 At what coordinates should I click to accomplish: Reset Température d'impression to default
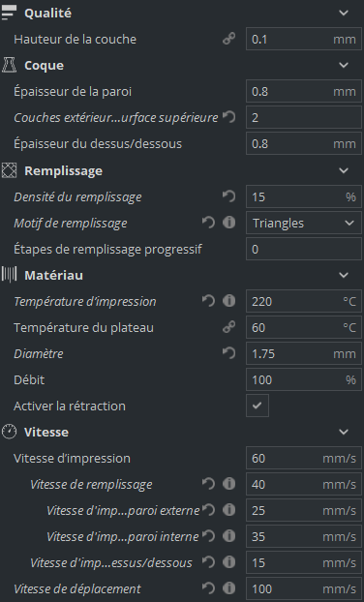click(x=208, y=301)
